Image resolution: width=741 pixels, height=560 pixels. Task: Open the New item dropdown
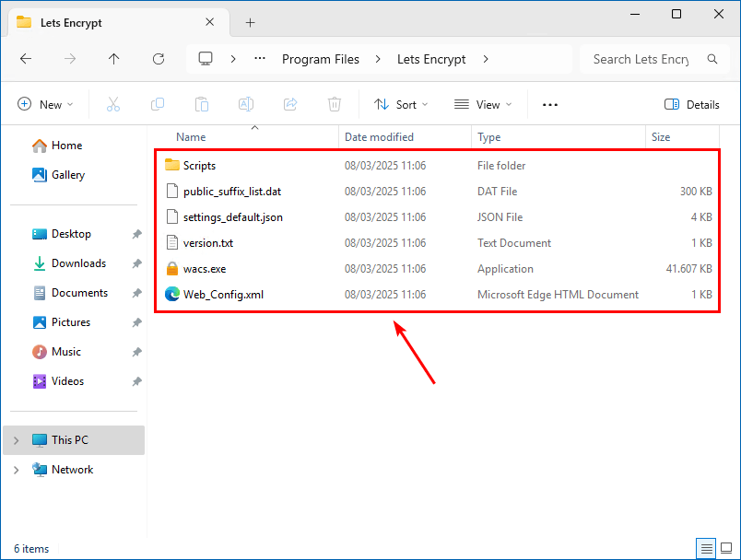45,104
